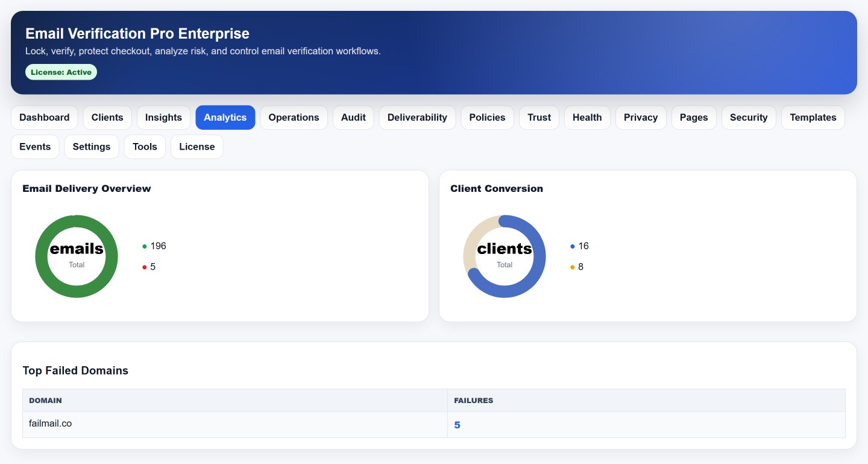Open the Pages tab
The width and height of the screenshot is (868, 464).
click(x=694, y=118)
